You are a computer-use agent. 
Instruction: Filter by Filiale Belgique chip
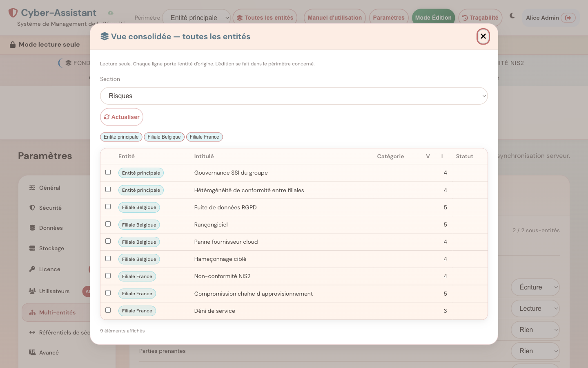[x=164, y=137]
